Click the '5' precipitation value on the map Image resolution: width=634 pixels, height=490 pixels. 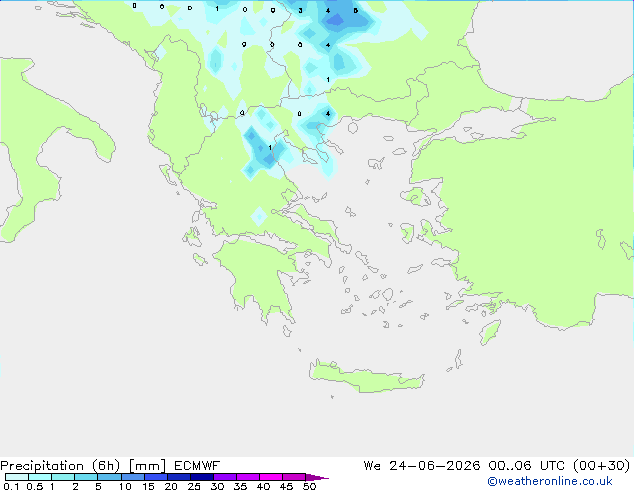coord(355,11)
